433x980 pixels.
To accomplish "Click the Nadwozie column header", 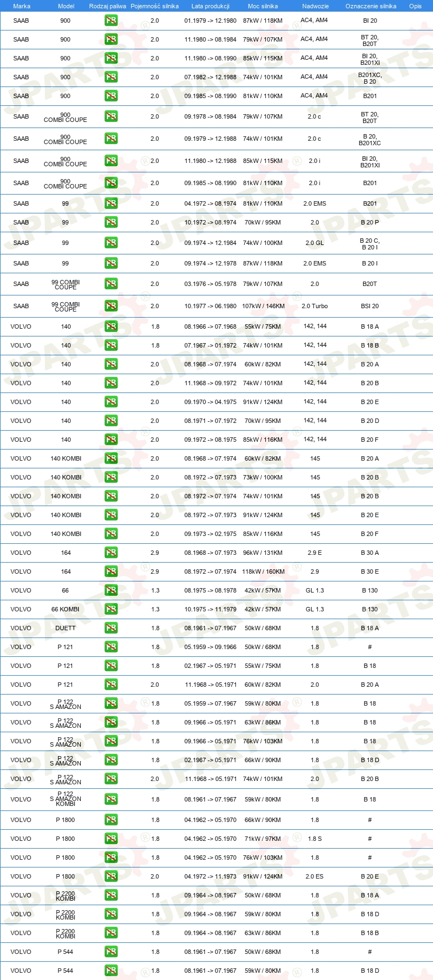I will pyautogui.click(x=315, y=6).
